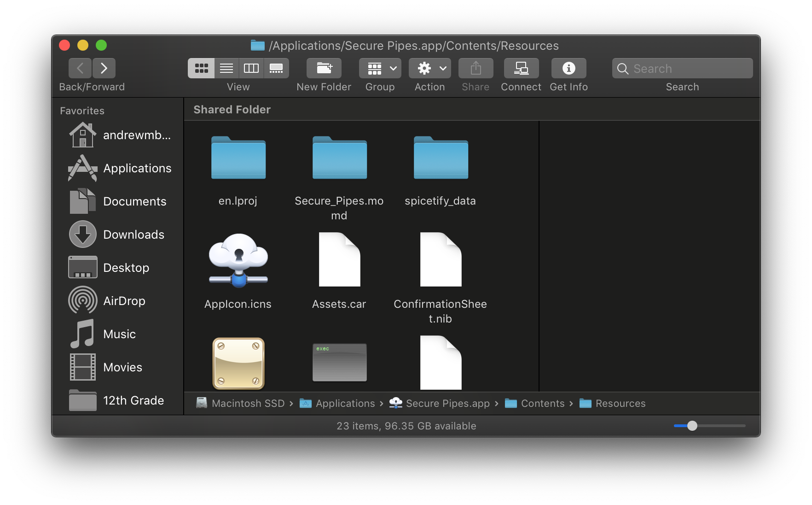This screenshot has width=812, height=505.
Task: Switch to gallery view
Action: (276, 68)
